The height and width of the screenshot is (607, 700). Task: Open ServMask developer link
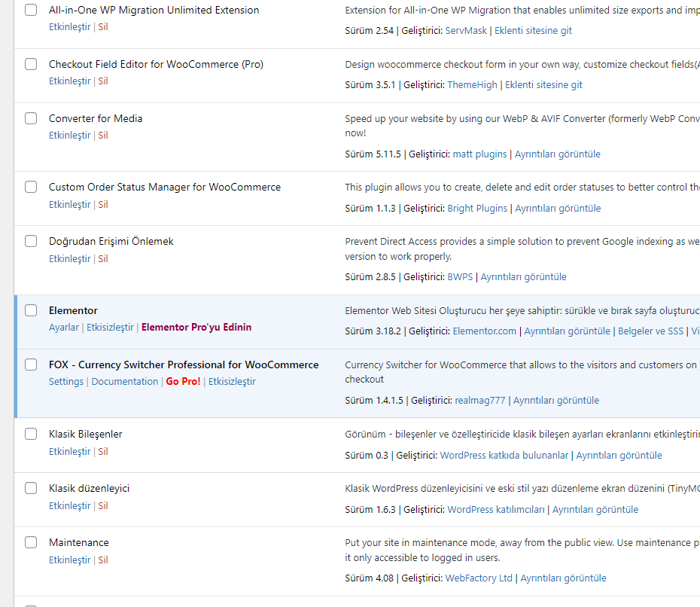[466, 30]
